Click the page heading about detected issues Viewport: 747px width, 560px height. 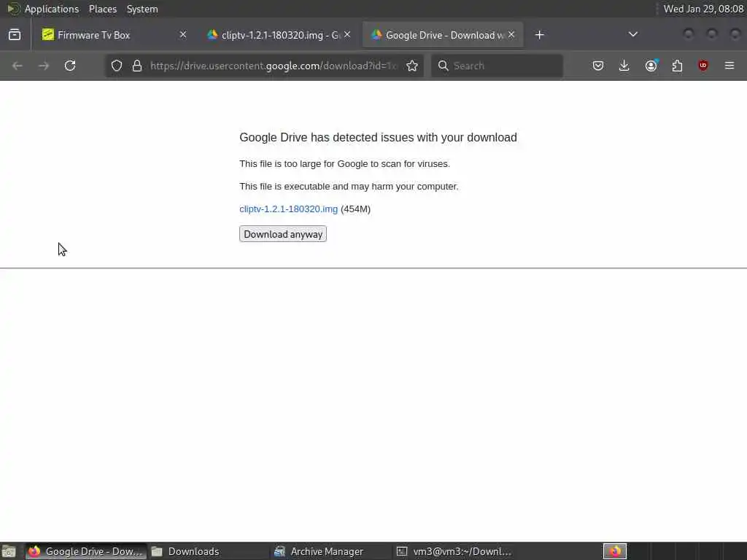378,138
